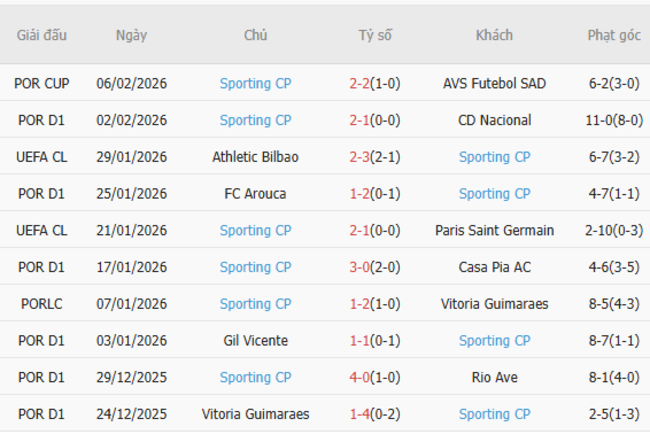Click Athletic Bilbao home team name
This screenshot has height=442, width=650.
(255, 157)
